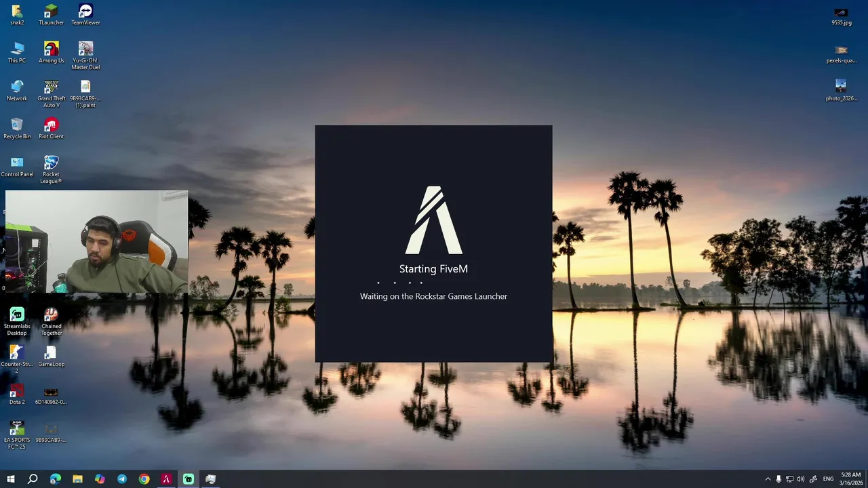Expand the hidden system tray icons

[x=768, y=479]
